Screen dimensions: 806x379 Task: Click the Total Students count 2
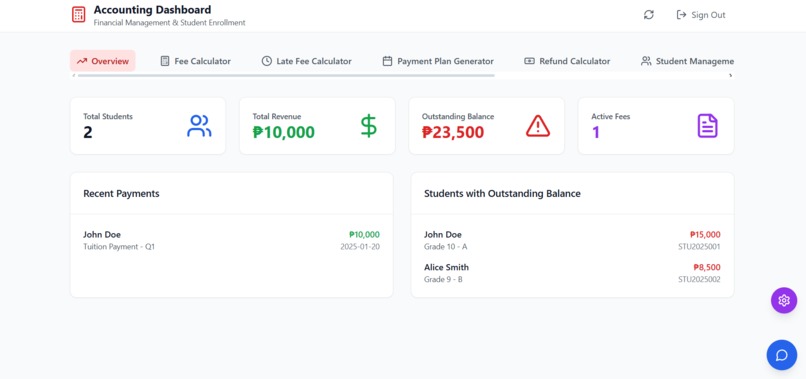[88, 133]
